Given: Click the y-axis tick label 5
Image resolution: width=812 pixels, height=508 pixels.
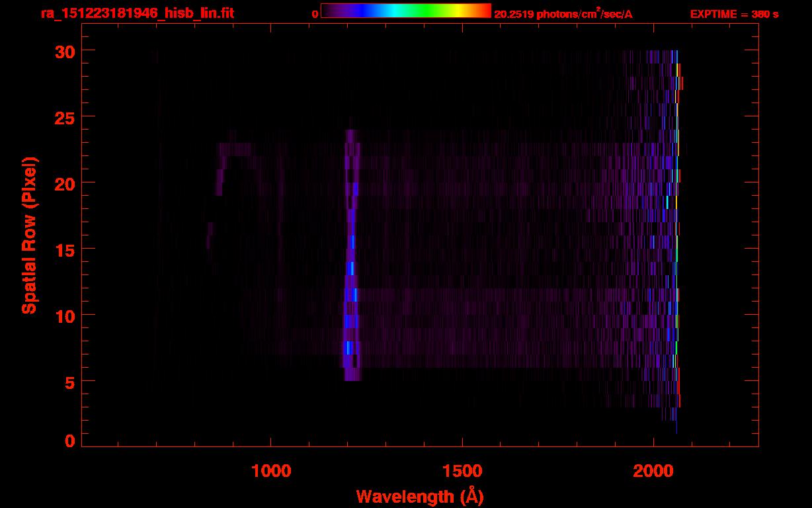Looking at the screenshot, I should 69,382.
